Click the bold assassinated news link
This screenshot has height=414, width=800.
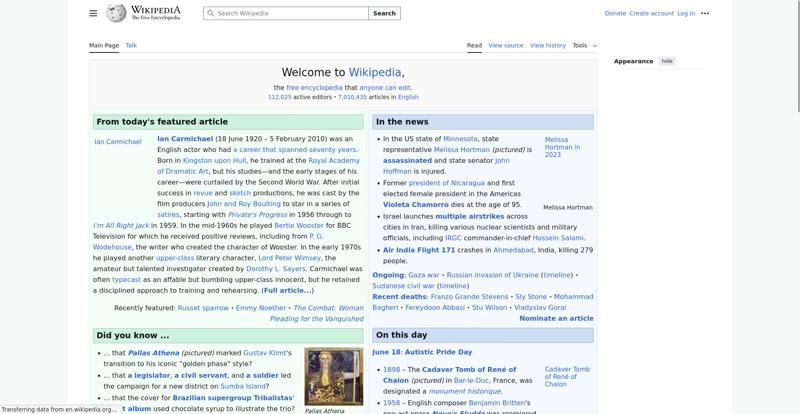[x=407, y=160]
